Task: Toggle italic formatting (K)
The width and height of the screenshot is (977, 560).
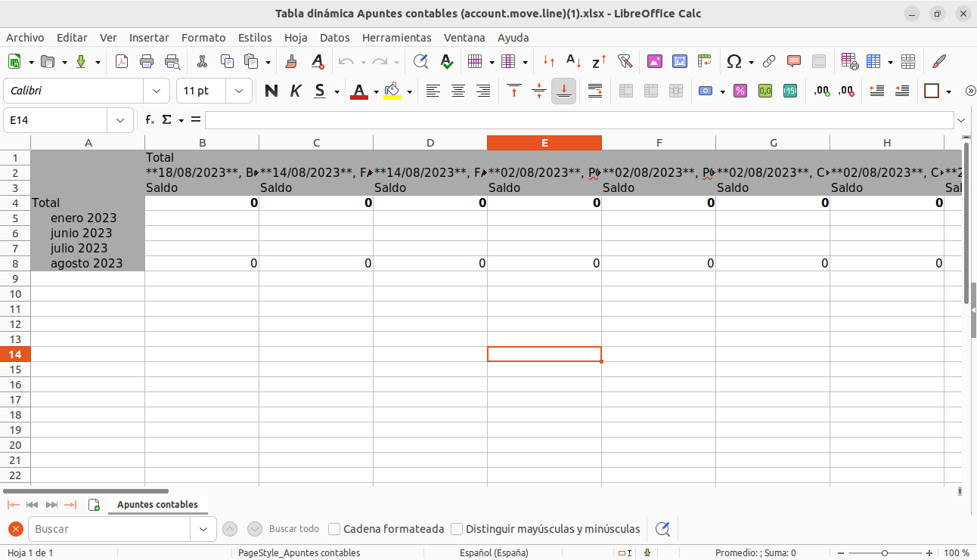Action: (296, 91)
